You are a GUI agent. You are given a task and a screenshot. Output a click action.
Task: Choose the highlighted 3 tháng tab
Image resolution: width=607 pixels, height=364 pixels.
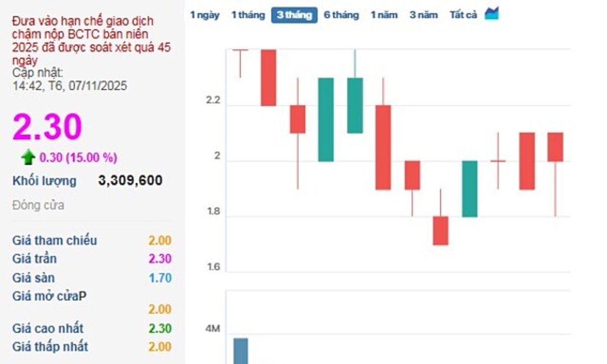[x=294, y=15]
